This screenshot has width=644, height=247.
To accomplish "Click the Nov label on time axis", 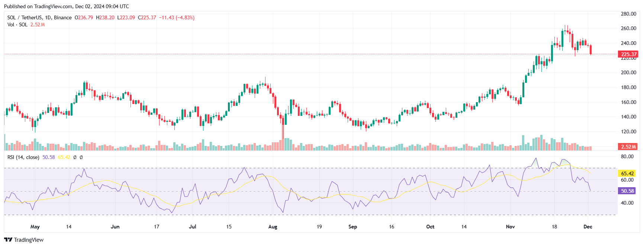I will [x=511, y=227].
